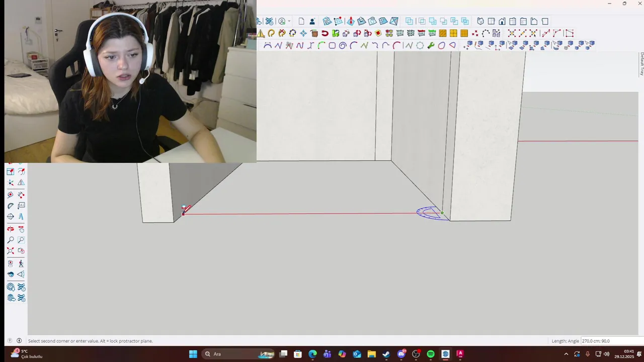Select the Scale tool in left toolbar
This screenshot has height=362, width=644.
coord(10,171)
